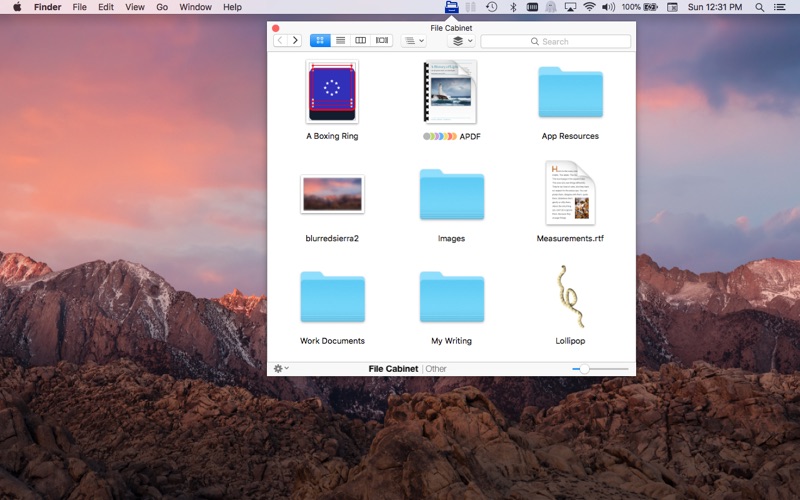Open the gear action menu

281,369
